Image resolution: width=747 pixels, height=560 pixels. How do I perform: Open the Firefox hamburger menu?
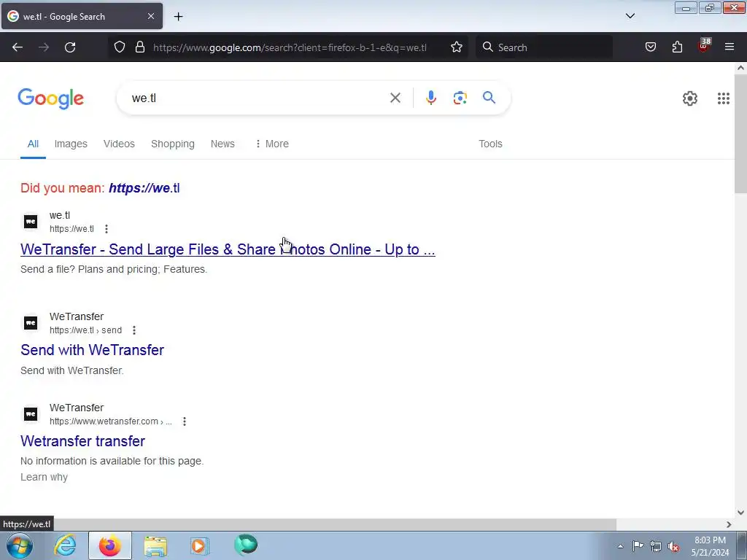[x=729, y=47]
